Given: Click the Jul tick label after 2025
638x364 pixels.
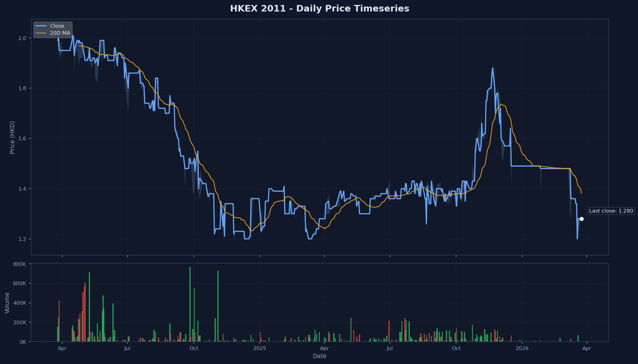Looking at the screenshot, I should click(x=390, y=348).
